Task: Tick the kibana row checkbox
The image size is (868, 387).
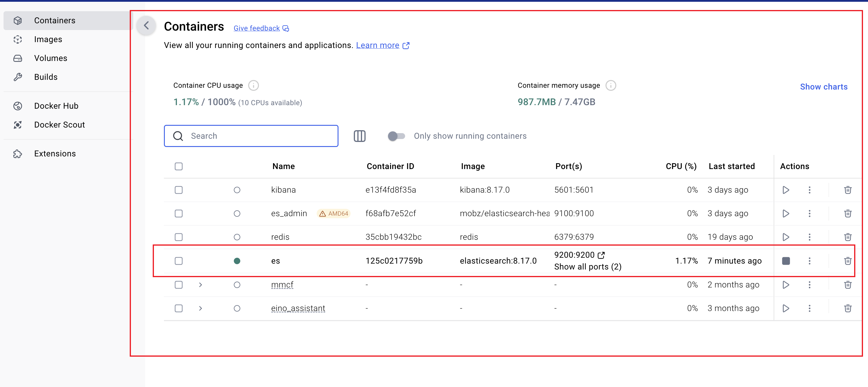Action: 179,190
